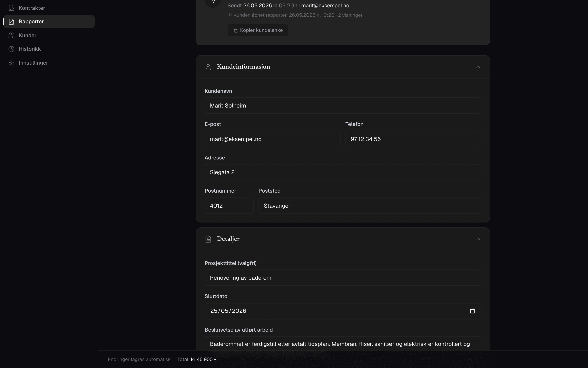This screenshot has width=588, height=368.
Task: Go to Kunder in the sidebar
Action: pos(49,35)
